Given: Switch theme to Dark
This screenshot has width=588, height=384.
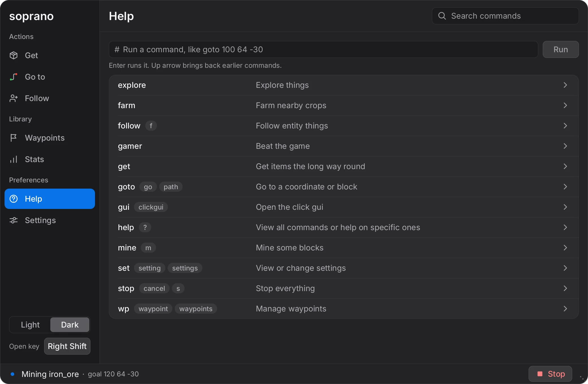Looking at the screenshot, I should [70, 325].
